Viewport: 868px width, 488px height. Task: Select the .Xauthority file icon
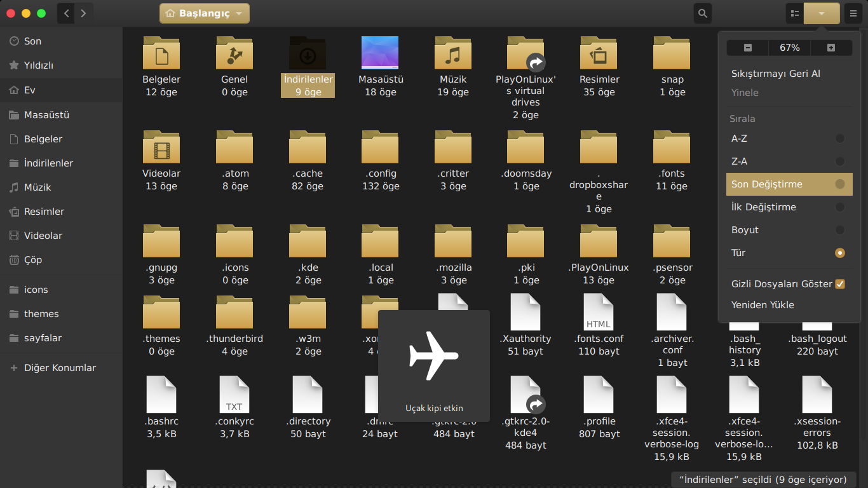tap(526, 312)
